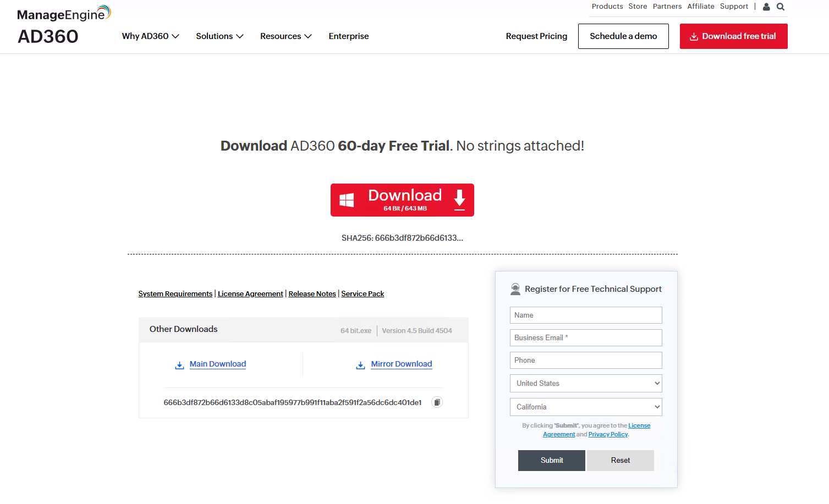This screenshot has width=829, height=504.
Task: Click the big red Download 64 Bit button
Action: coord(402,200)
